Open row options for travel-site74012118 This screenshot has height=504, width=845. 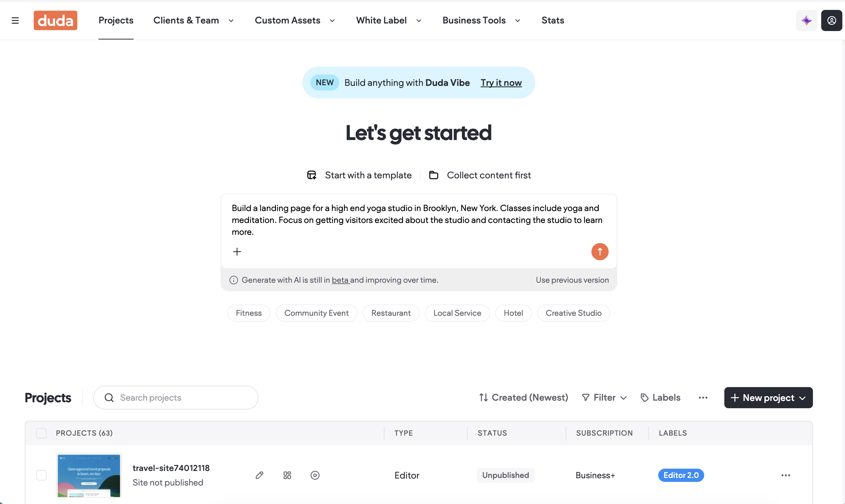785,475
